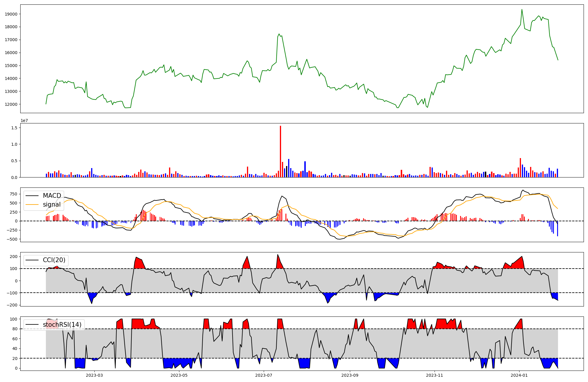The width and height of the screenshot is (588, 382).
Task: Click the 750 MACD axis label
Action: click(14, 194)
